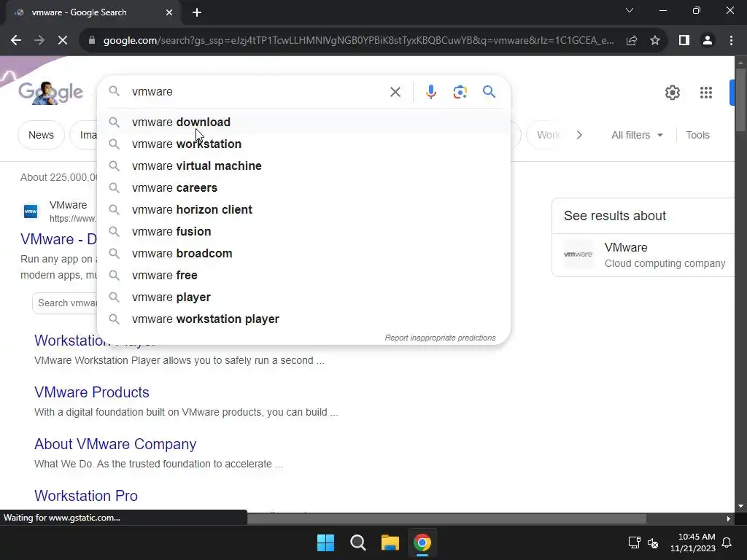747x560 pixels.
Task: Choose suggestion vmware download
Action: click(304, 122)
